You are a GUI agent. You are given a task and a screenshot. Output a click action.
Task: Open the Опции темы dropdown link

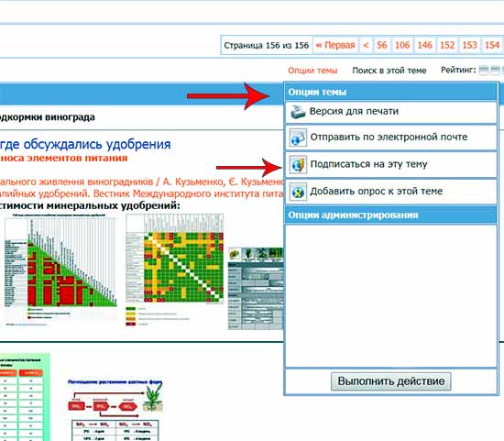click(x=312, y=71)
